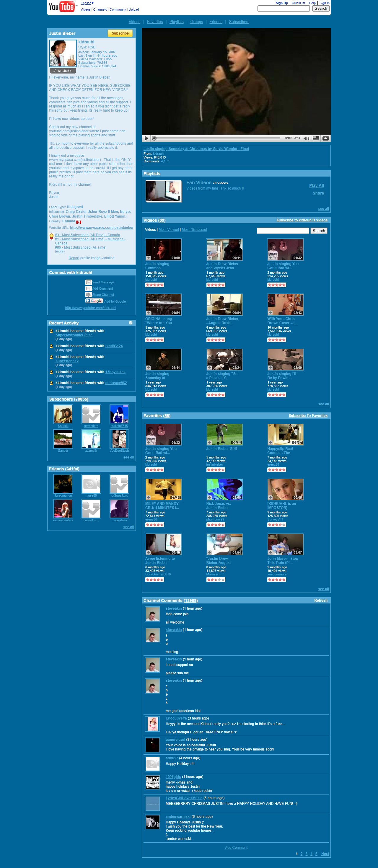Click the friend icon beside 13bbycakes activity
Screen dimensions: 378x868
click(x=52, y=372)
